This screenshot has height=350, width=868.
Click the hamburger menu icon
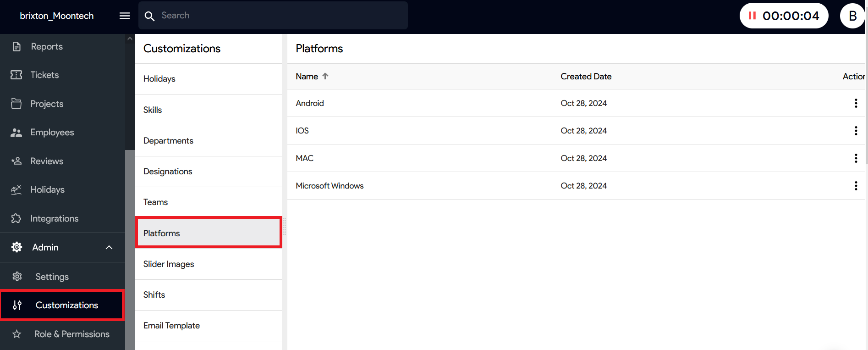coord(124,16)
